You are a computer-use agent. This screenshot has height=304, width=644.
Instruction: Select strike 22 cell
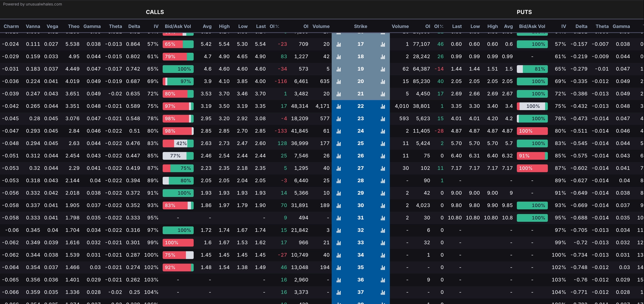pos(361,106)
